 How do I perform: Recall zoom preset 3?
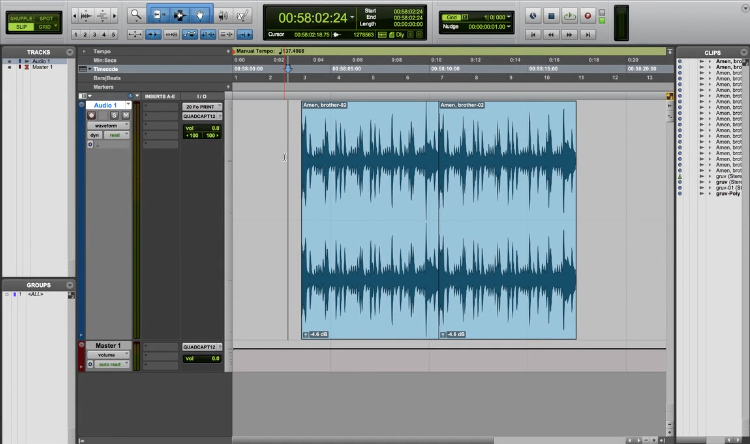tap(94, 34)
